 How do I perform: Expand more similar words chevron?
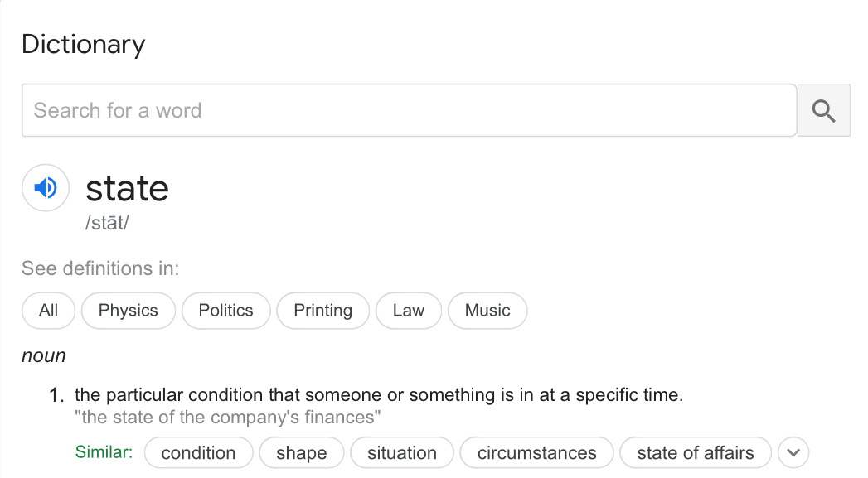pyautogui.click(x=793, y=453)
